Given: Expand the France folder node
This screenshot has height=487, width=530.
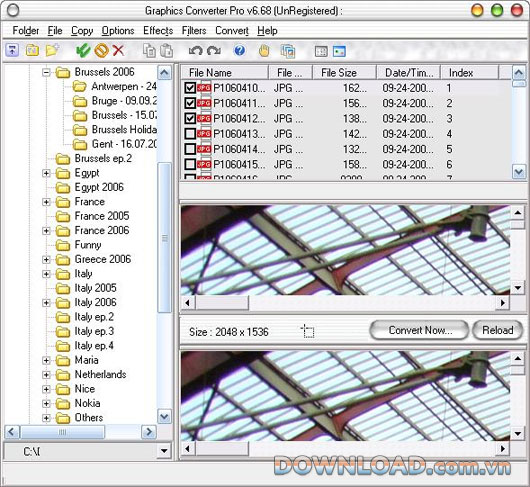Looking at the screenshot, I should (46, 202).
